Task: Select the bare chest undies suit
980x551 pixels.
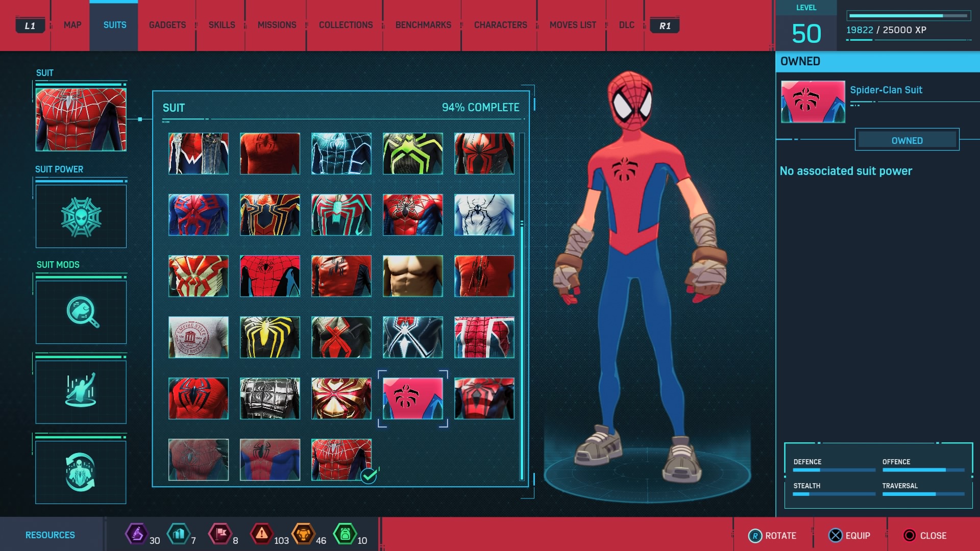Action: [x=413, y=276]
